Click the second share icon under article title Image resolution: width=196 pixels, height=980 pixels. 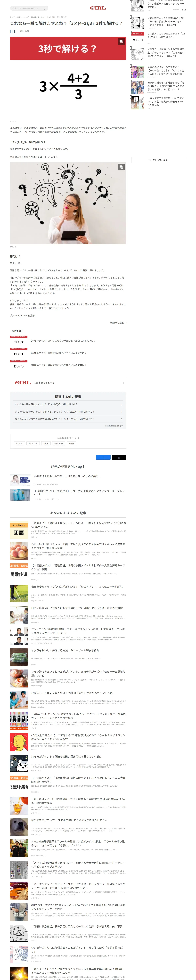coord(15,31)
